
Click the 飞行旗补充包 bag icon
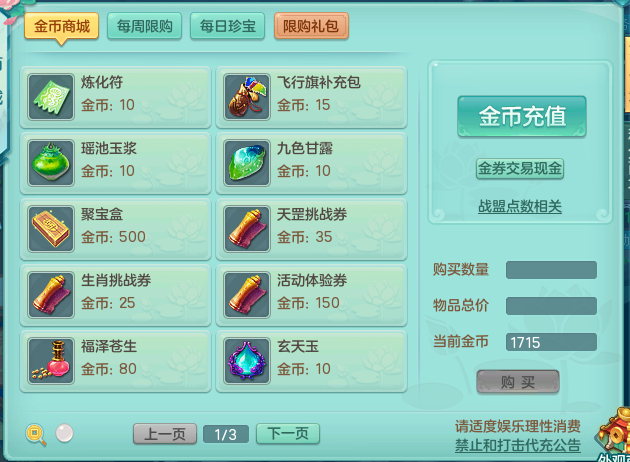[247, 97]
